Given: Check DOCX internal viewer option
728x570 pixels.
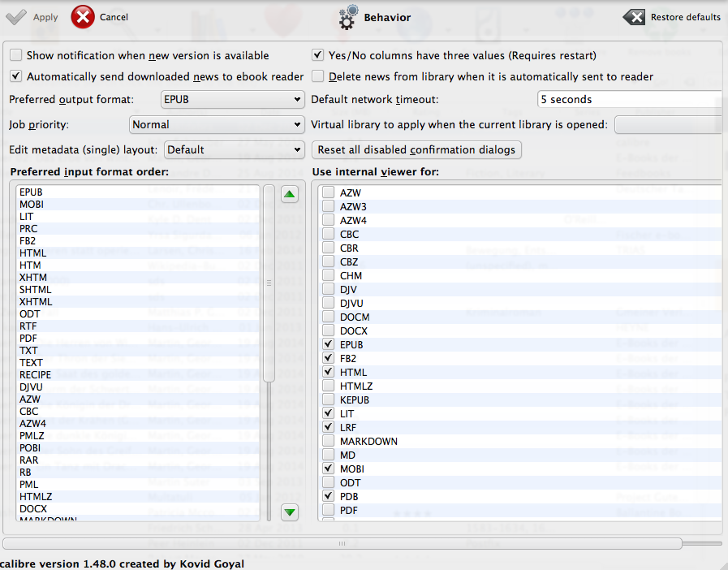Looking at the screenshot, I should [328, 330].
